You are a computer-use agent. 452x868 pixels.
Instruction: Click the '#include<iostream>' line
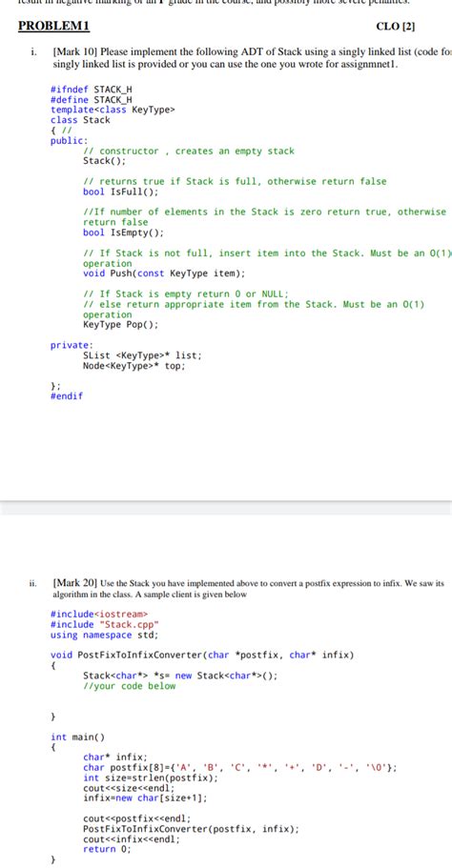(99, 615)
